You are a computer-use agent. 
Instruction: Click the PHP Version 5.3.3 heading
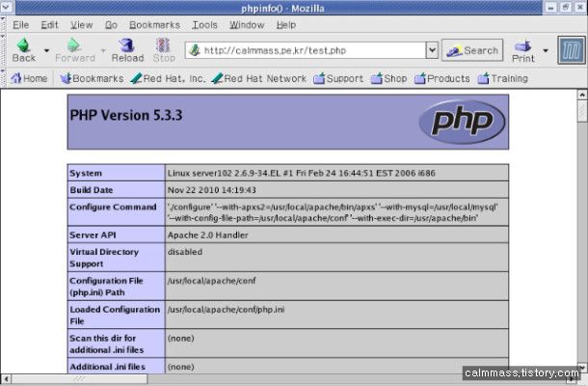pyautogui.click(x=126, y=115)
